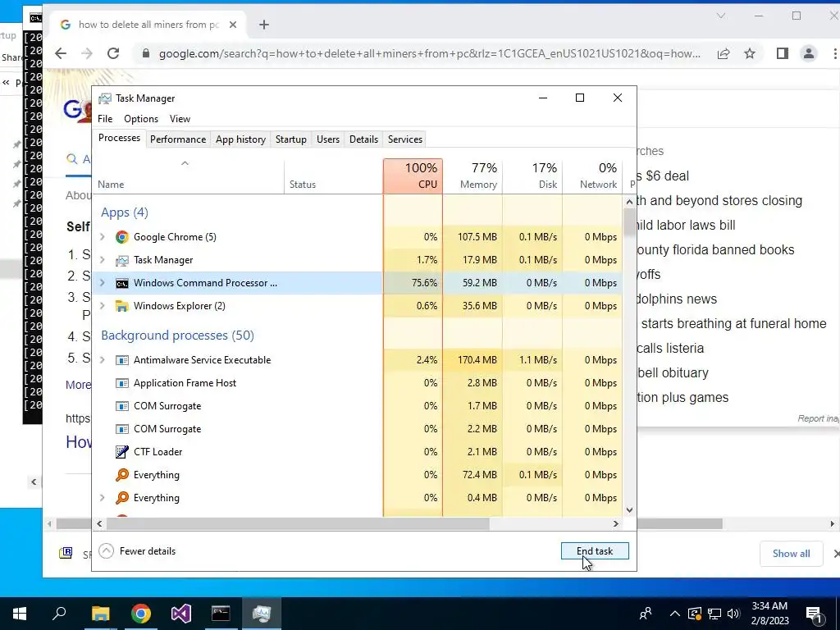Sort by Name column header
Image resolution: width=840 pixels, height=630 pixels.
click(x=189, y=176)
